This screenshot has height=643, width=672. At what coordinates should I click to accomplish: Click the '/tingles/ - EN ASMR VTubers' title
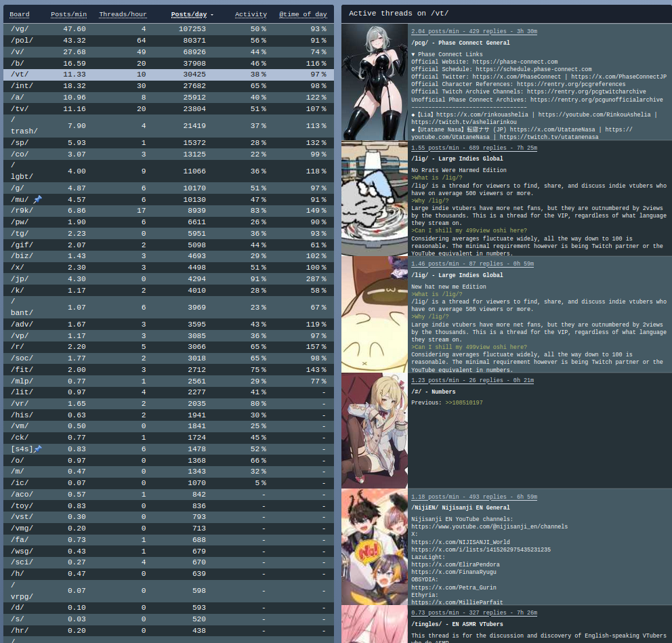(457, 624)
